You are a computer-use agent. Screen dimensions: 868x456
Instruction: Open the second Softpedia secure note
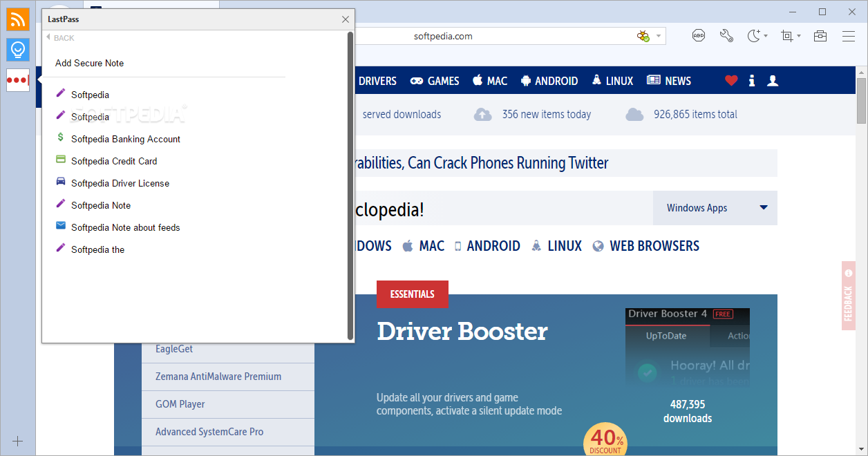click(90, 117)
